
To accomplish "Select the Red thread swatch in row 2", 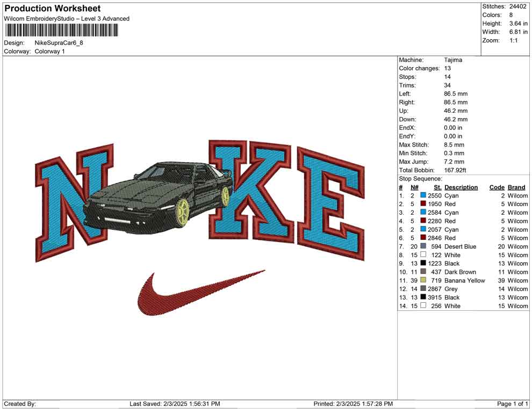I will 423,204.
